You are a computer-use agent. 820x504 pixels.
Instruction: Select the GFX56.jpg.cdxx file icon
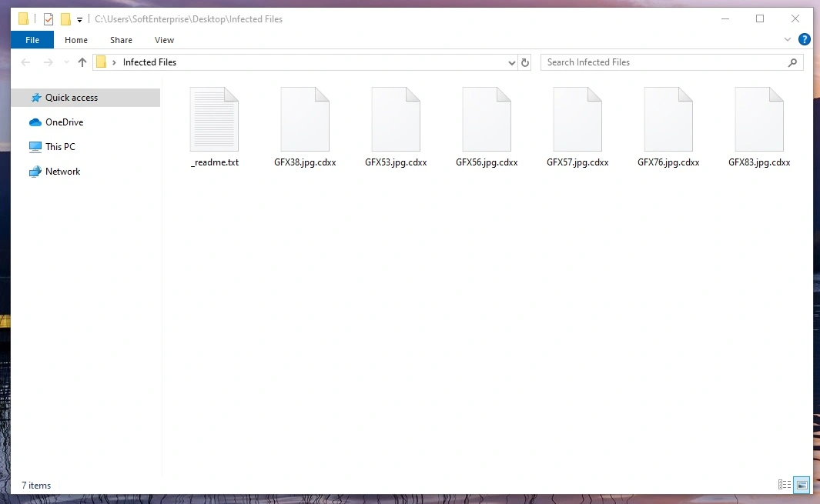pos(487,119)
